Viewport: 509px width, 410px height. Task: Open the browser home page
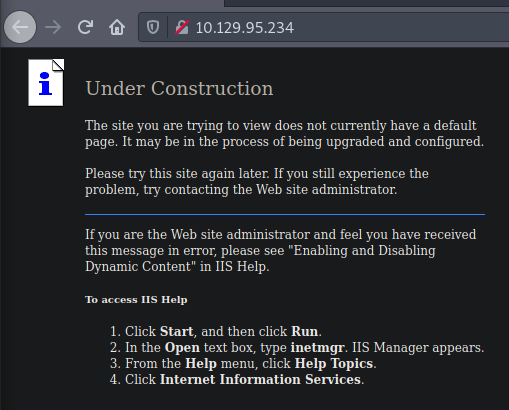tap(117, 27)
